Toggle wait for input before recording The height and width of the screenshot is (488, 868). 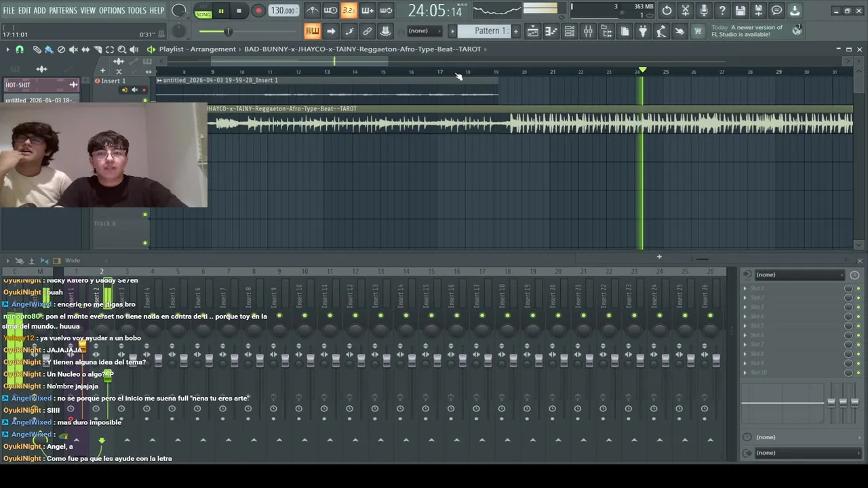[x=330, y=10]
